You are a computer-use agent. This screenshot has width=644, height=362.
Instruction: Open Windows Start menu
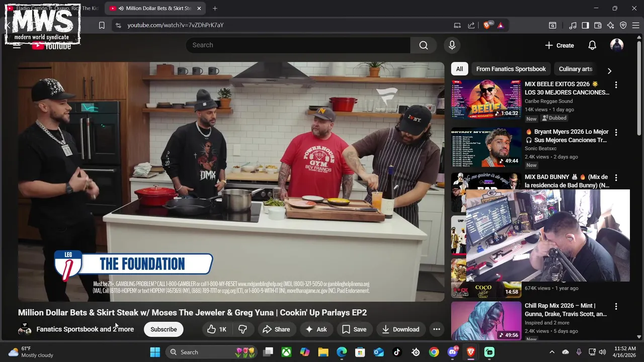[155, 352]
